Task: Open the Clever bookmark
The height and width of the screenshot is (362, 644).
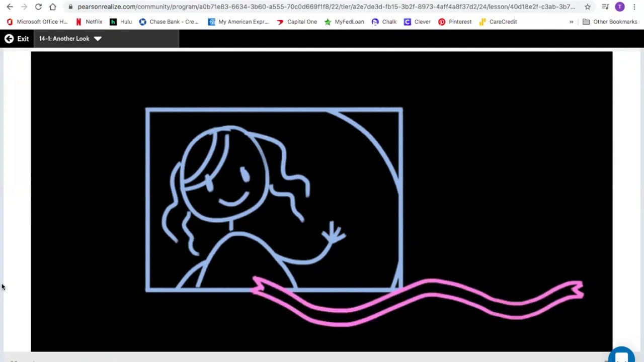Action: coord(417,22)
